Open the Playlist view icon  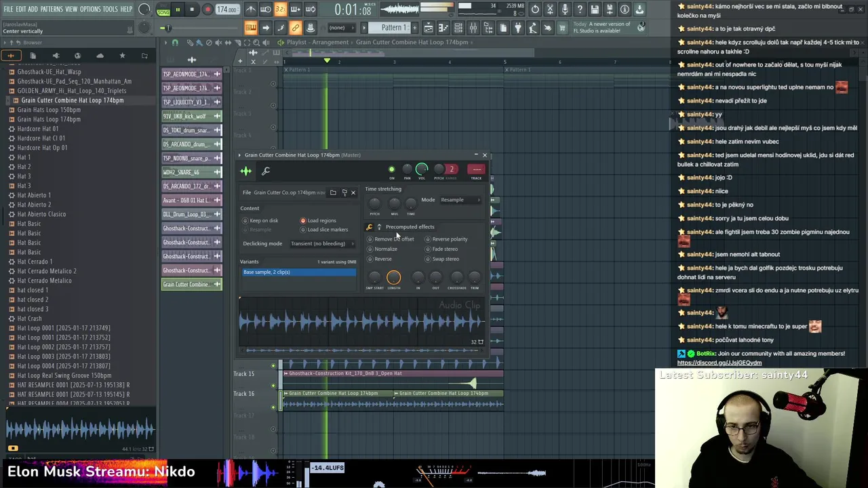(x=429, y=28)
